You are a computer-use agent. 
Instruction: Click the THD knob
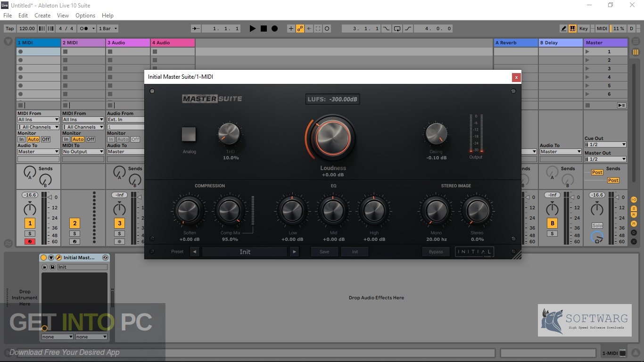(230, 134)
